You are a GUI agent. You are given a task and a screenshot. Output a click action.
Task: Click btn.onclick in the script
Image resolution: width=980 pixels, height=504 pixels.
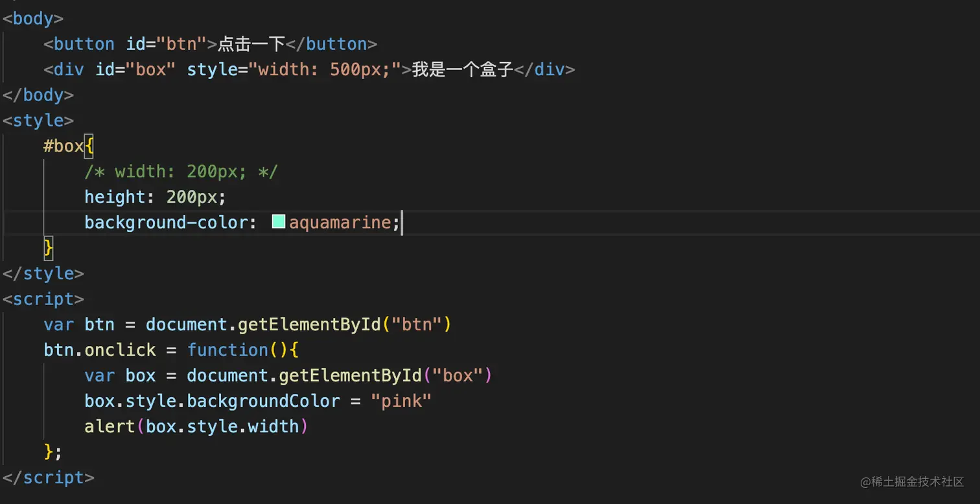pyautogui.click(x=100, y=350)
